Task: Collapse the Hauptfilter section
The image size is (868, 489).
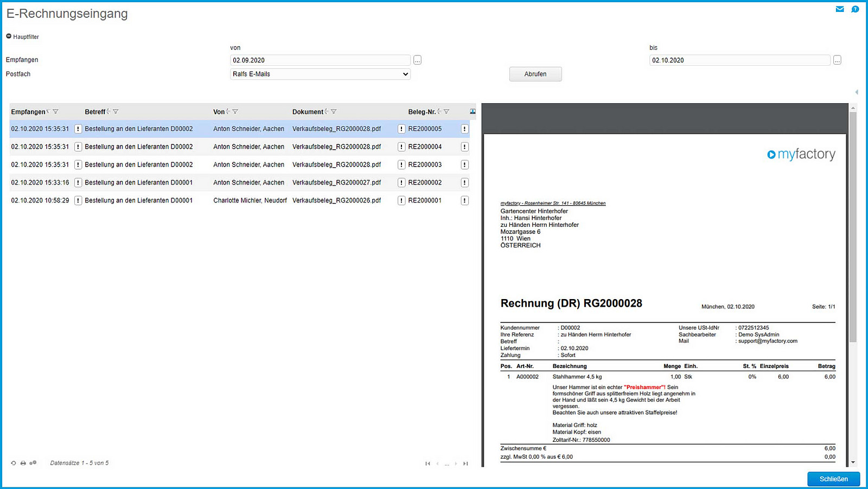Action: point(9,36)
